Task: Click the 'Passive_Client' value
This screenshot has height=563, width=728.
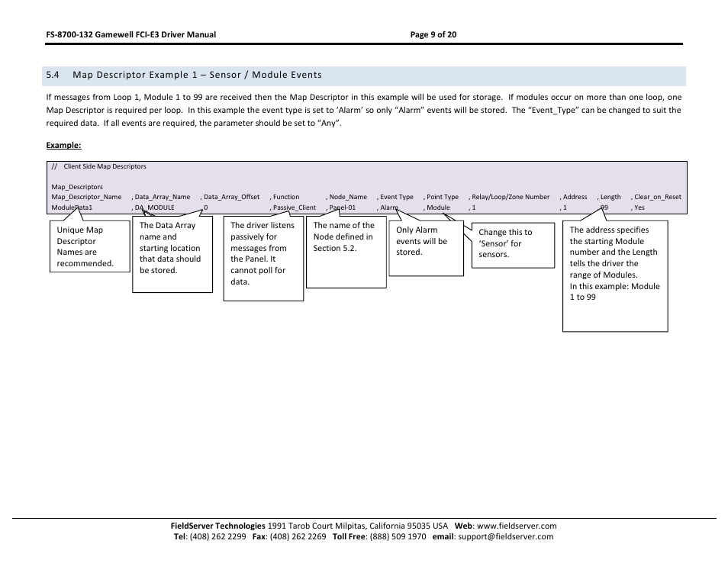Action: click(295, 208)
